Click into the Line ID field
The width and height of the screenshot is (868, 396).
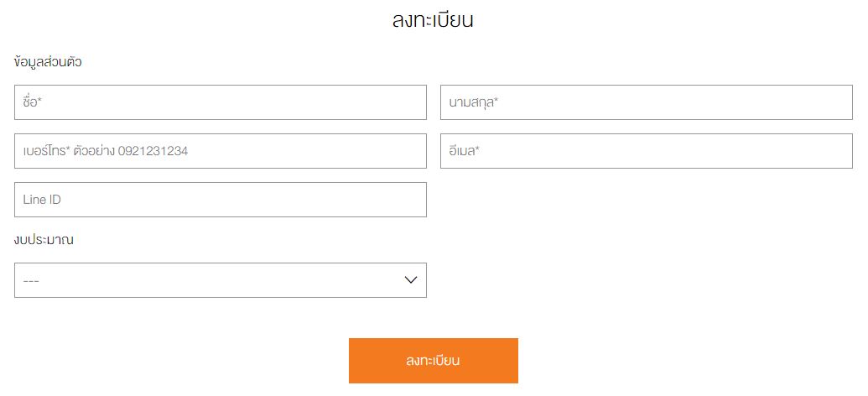point(220,200)
